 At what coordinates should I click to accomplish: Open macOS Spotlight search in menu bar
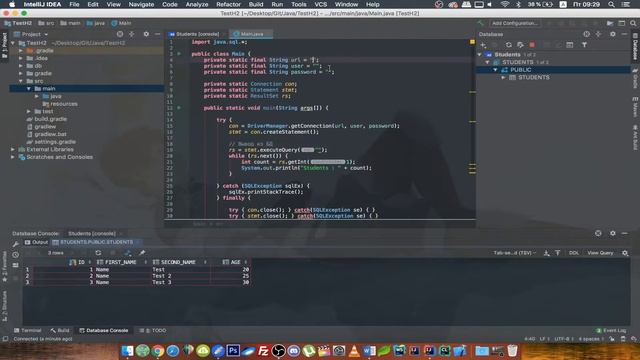coord(611,4)
